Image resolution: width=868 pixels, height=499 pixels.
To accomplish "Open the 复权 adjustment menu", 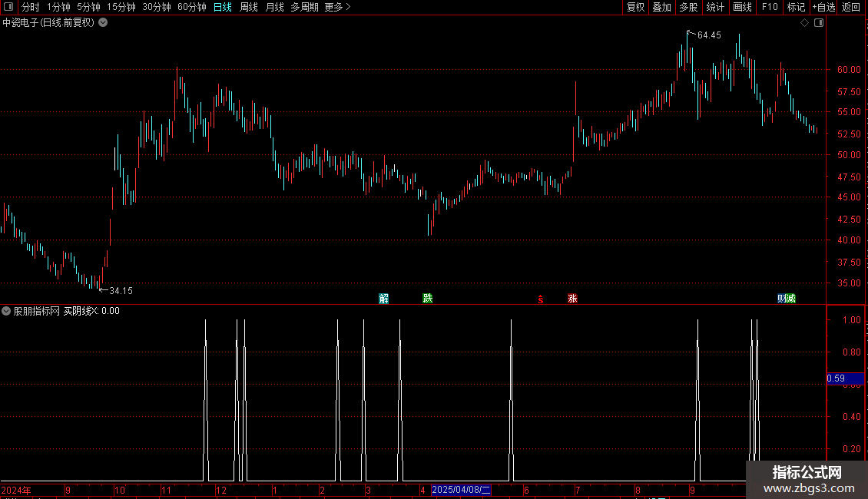I will coord(635,7).
